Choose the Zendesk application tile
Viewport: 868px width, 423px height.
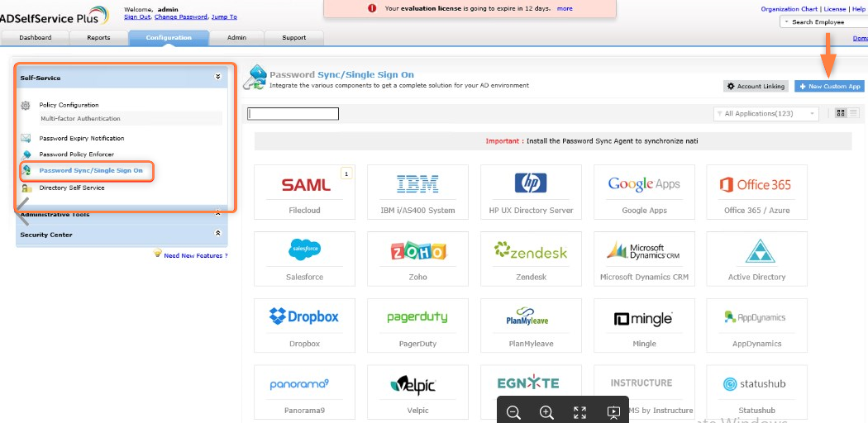531,259
